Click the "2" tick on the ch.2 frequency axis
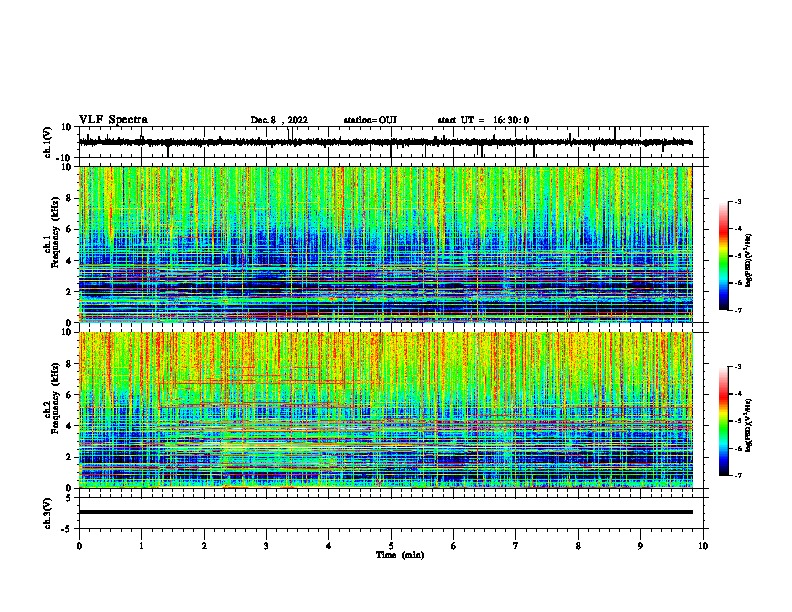The width and height of the screenshot is (792, 612). pos(70,457)
